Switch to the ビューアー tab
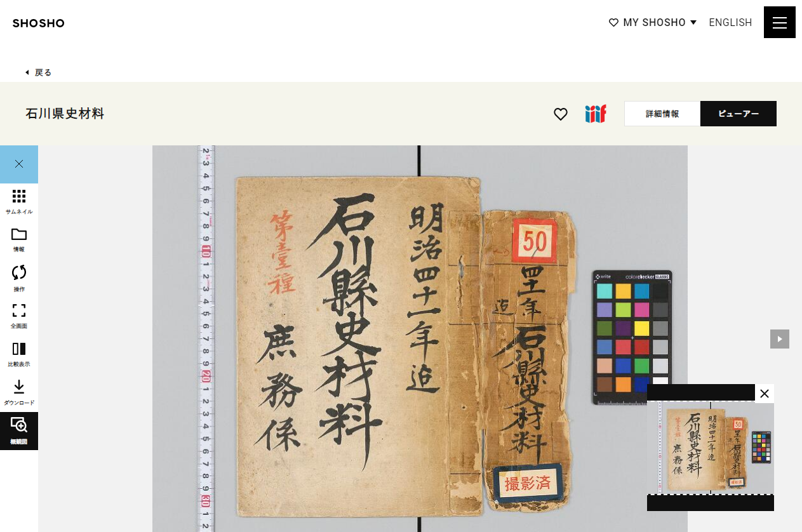The width and height of the screenshot is (802, 532). [739, 114]
